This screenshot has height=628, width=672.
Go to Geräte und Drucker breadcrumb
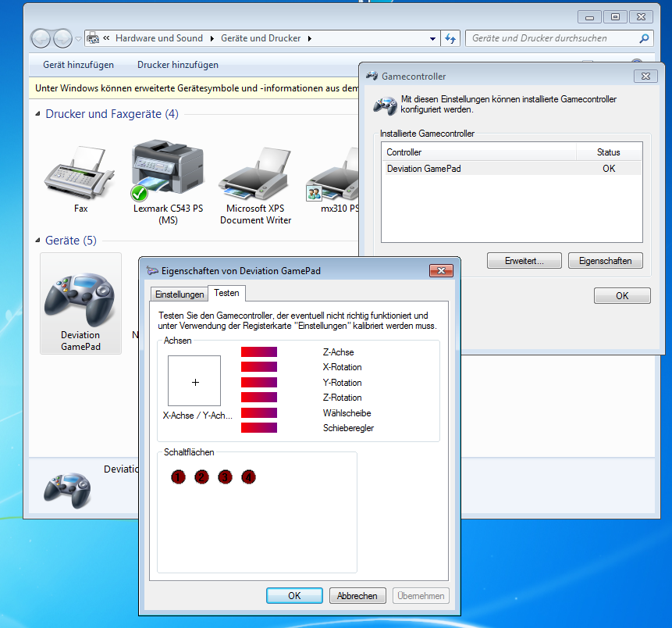click(261, 38)
